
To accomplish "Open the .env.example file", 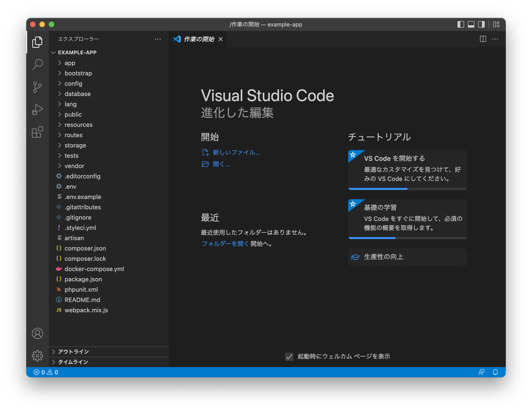I will click(109, 197).
